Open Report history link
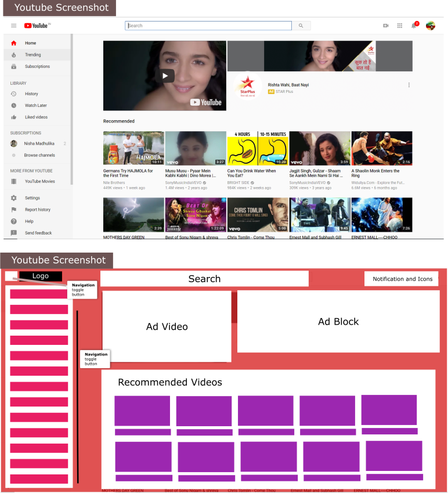448x493 pixels. (38, 210)
